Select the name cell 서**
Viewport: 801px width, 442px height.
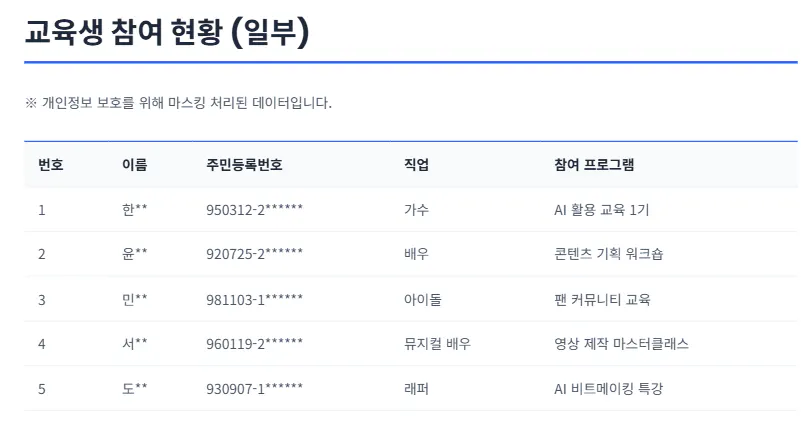134,343
